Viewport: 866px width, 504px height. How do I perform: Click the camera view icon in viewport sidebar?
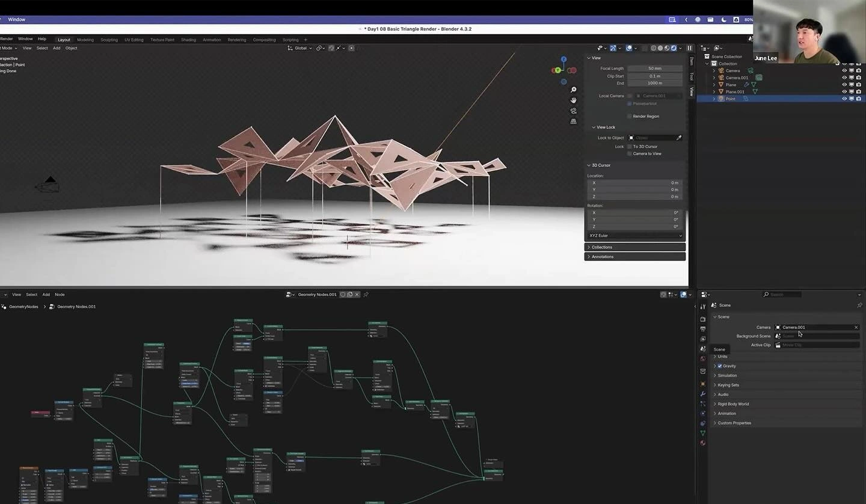tap(573, 111)
